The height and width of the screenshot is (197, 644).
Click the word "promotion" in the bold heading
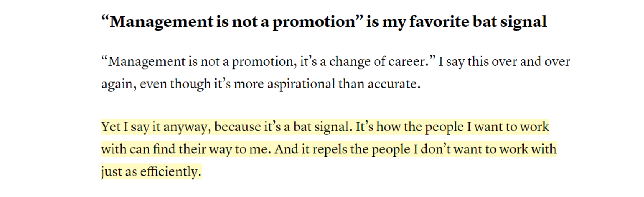314,22
